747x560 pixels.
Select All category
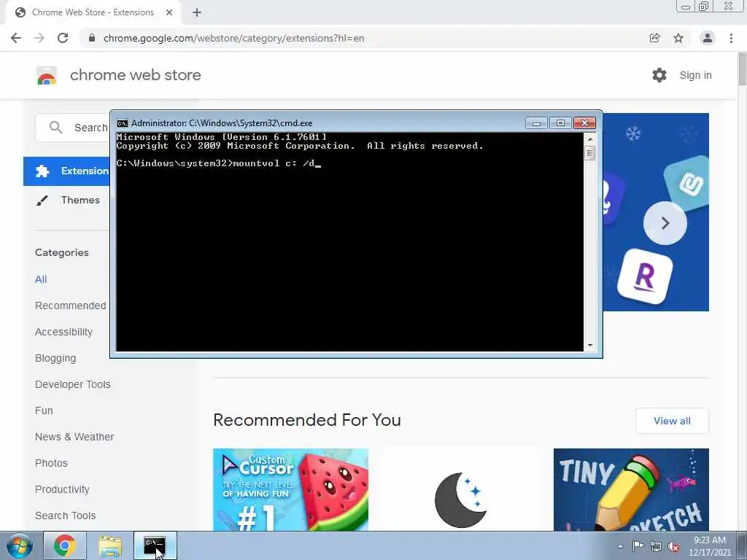click(x=41, y=279)
